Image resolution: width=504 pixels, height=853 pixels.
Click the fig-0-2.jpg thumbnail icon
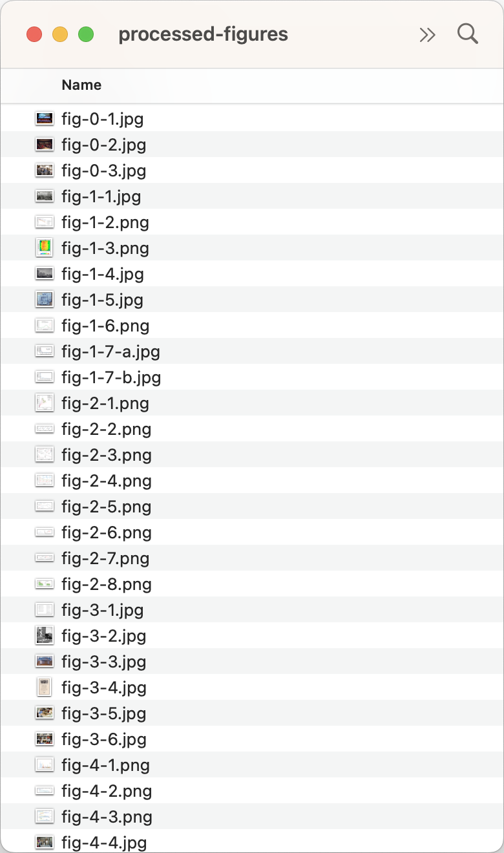[x=44, y=144]
